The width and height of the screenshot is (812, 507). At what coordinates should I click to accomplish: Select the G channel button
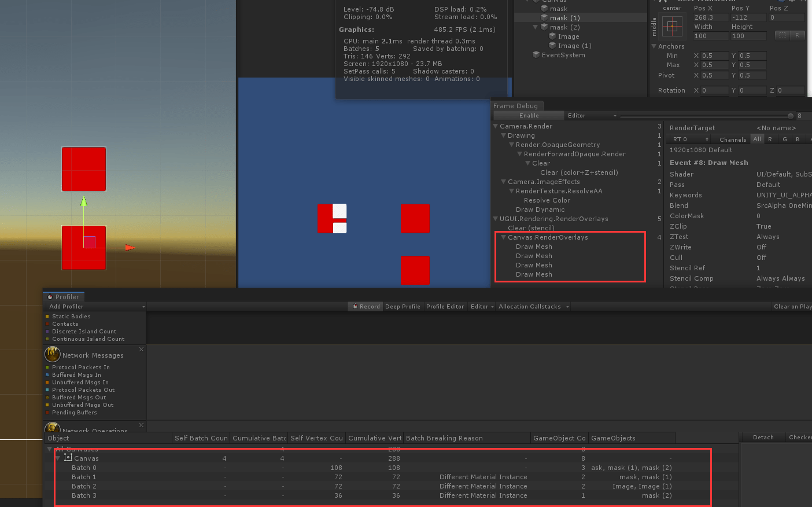pos(785,139)
